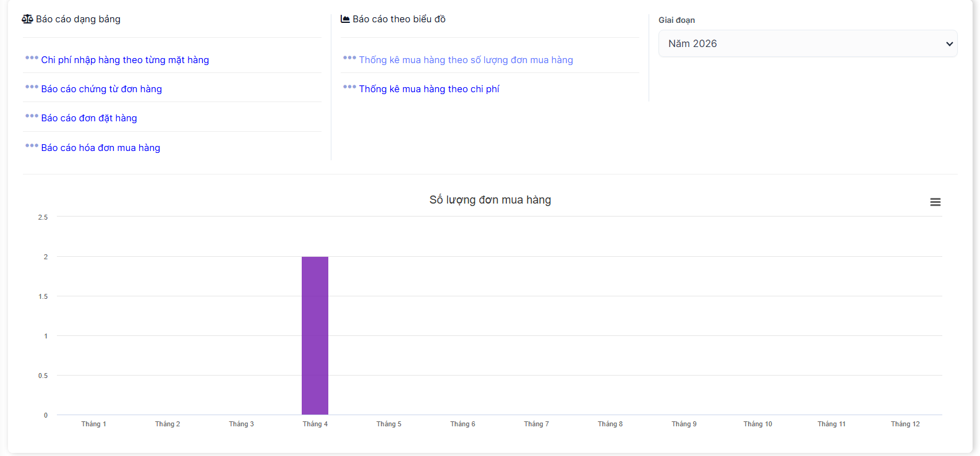This screenshot has width=980, height=456.
Task: Click the dots icon before Báo cáo đơn đặt hàng
Action: point(32,116)
